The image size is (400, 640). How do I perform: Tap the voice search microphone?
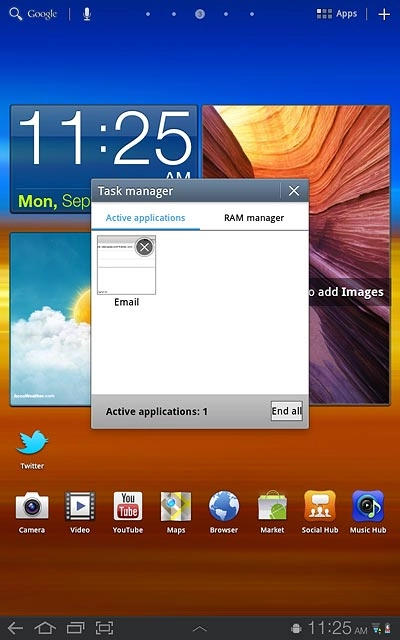87,14
